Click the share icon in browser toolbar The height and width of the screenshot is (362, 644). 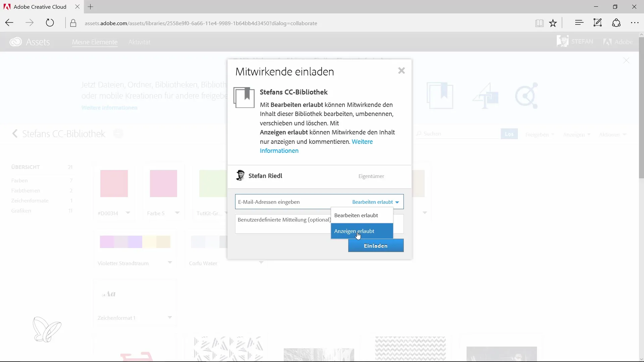[x=616, y=23]
